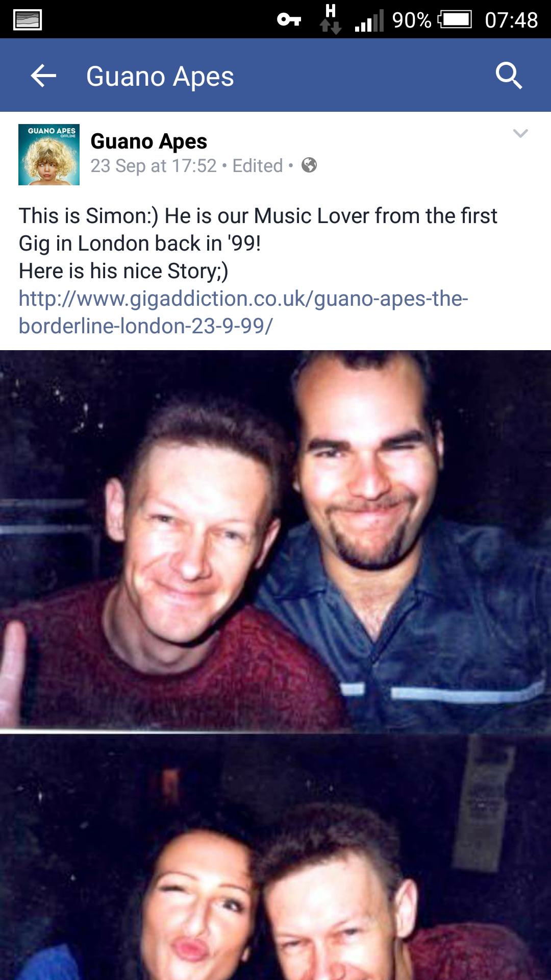This screenshot has height=980, width=551.
Task: Open the first photo of two men
Action: click(x=275, y=540)
